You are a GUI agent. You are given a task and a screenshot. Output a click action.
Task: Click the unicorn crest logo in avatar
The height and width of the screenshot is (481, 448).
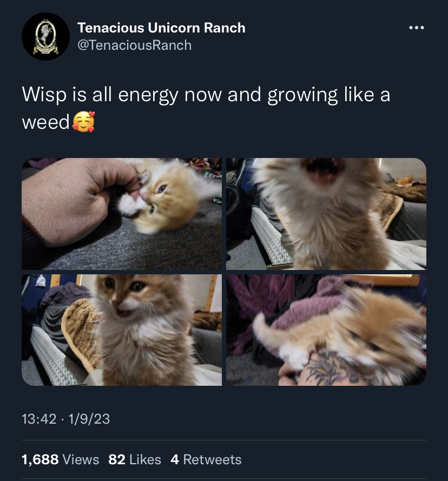coord(46,36)
